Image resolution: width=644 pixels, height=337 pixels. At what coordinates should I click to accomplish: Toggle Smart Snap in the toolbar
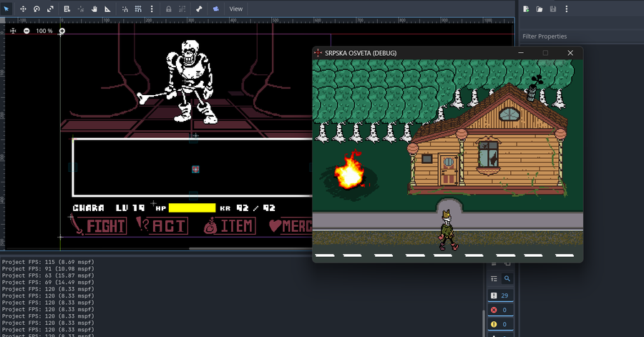[125, 9]
